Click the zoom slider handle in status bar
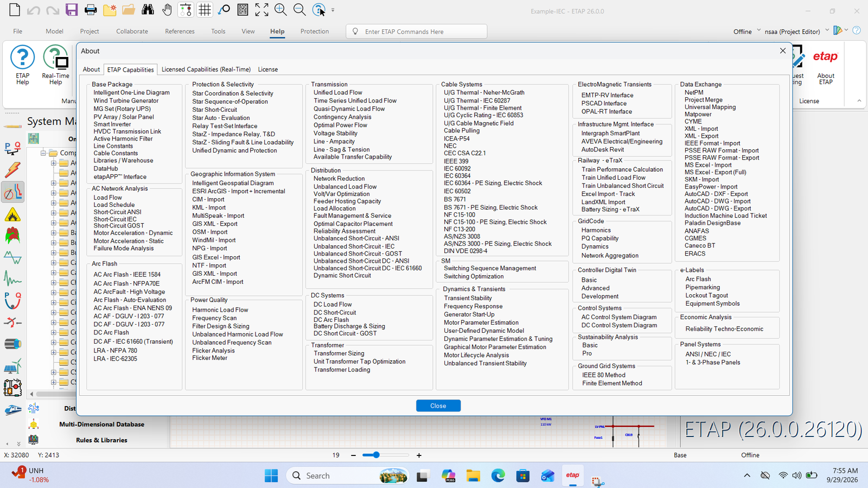 [x=376, y=455]
